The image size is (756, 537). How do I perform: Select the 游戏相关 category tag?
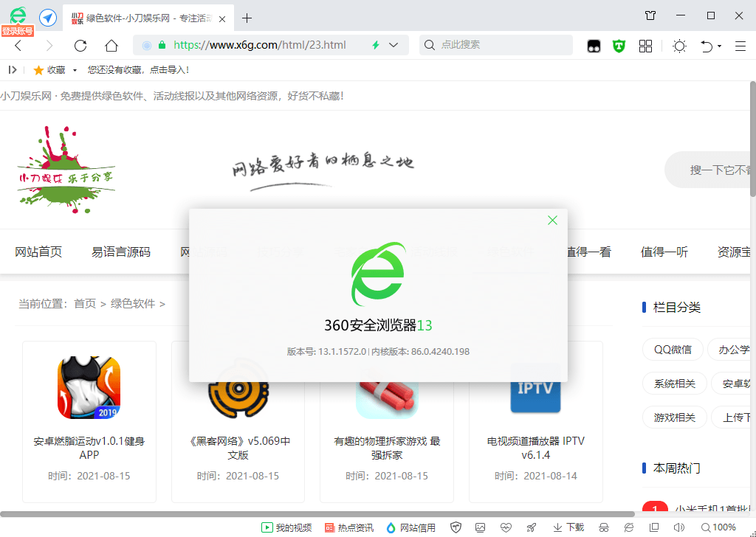tap(675, 418)
